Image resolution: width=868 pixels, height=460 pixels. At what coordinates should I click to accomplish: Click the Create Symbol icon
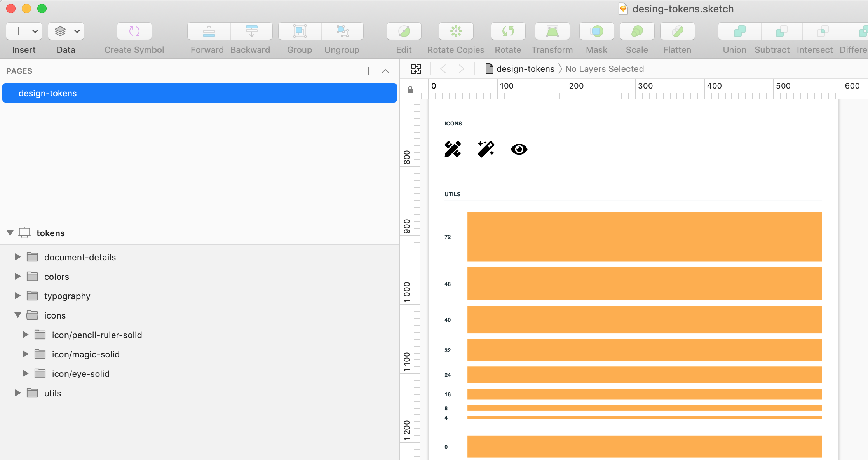point(134,31)
